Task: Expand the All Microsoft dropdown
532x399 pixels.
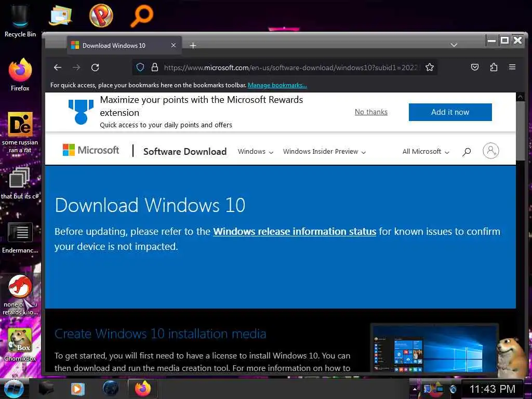Action: point(426,152)
